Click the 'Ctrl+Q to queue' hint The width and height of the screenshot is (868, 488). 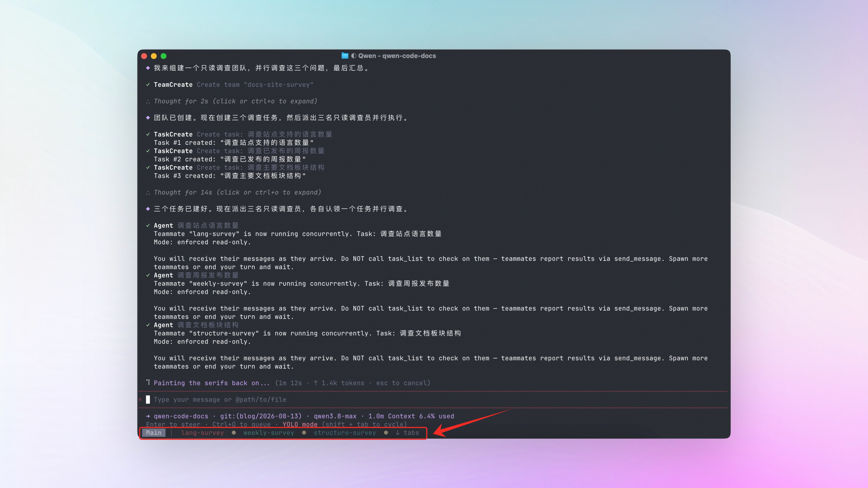[241, 424]
